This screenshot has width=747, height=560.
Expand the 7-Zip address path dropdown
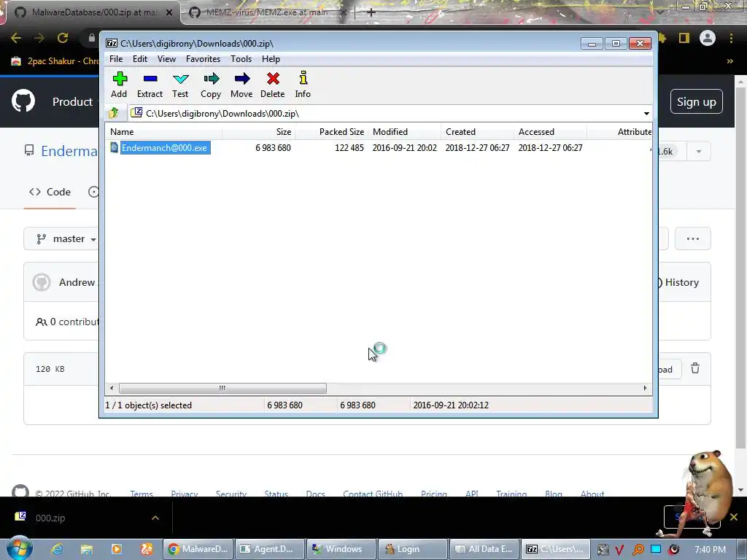pos(646,113)
